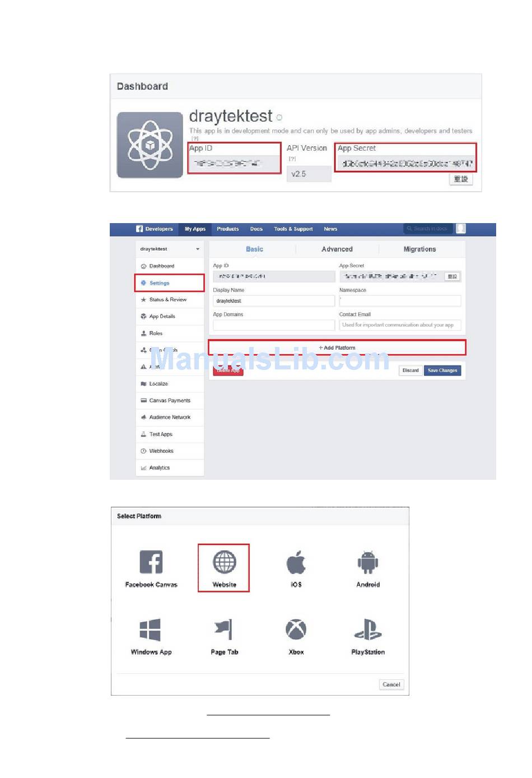
Task: Open the Developers home link
Action: click(159, 229)
